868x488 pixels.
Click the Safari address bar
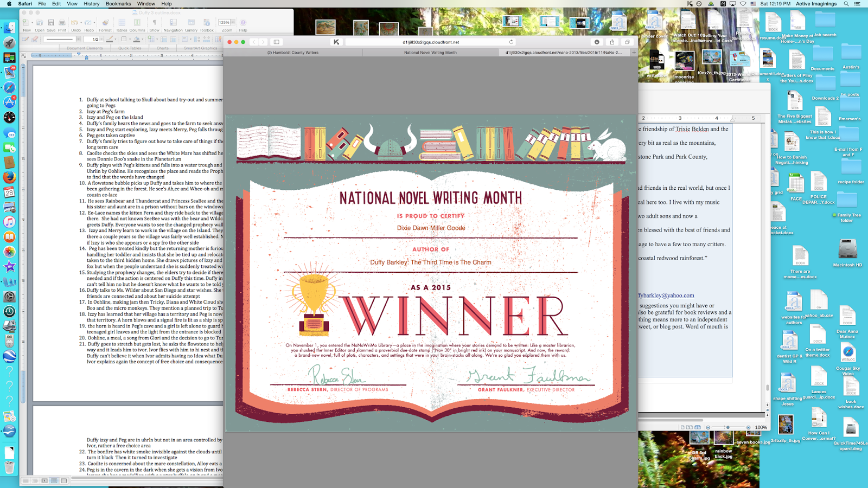pos(431,42)
